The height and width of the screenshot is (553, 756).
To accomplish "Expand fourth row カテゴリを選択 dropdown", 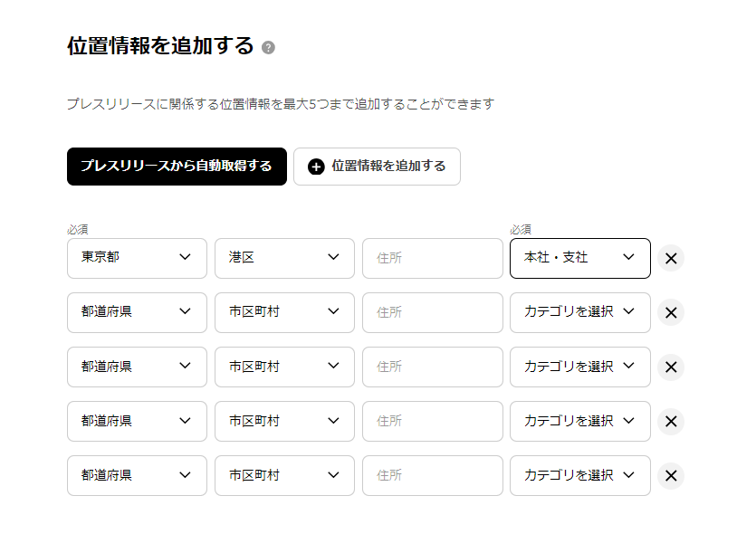I will [579, 421].
